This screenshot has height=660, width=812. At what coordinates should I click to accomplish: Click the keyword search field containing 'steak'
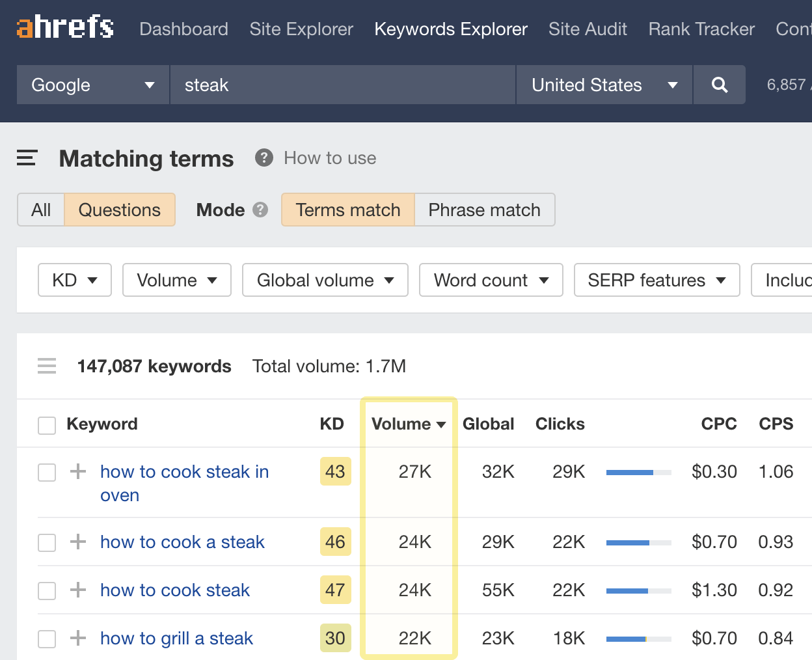point(342,85)
